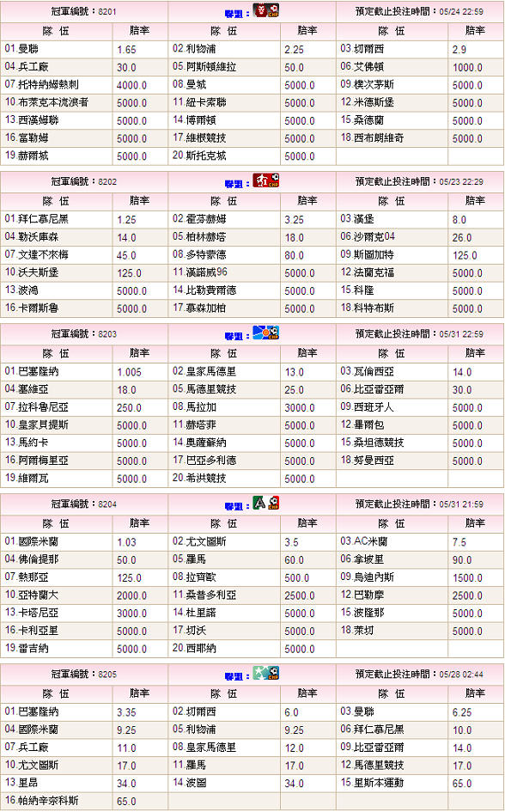Image resolution: width=505 pixels, height=812 pixels.
Task: Choose 04.佛倫提那 team entry
Action: click(x=32, y=559)
